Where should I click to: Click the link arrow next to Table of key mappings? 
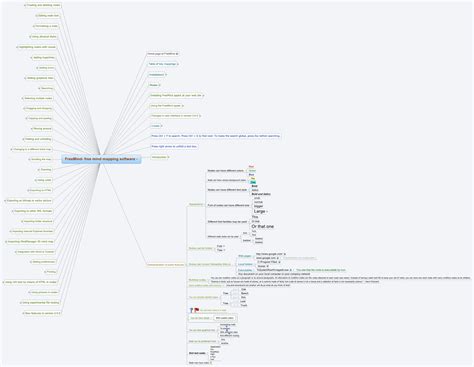click(x=178, y=64)
